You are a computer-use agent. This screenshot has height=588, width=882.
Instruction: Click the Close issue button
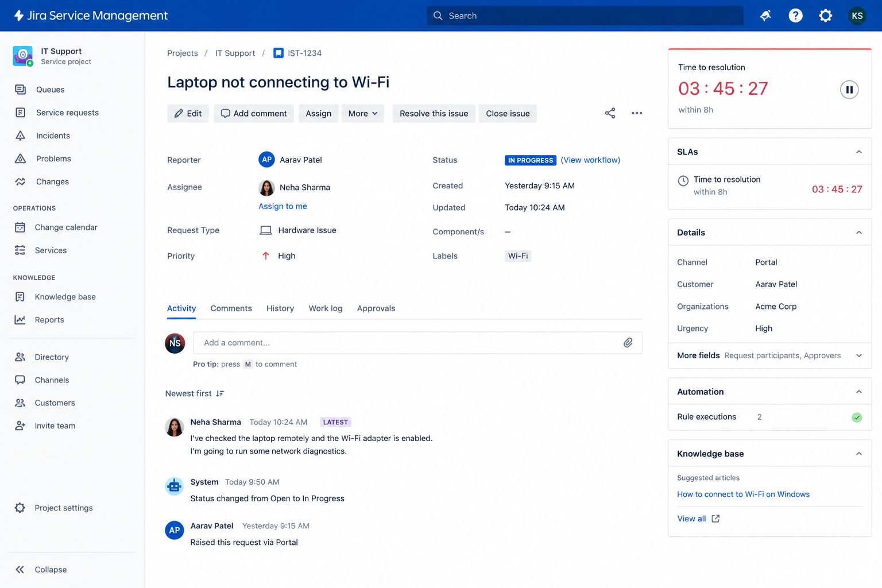(508, 113)
